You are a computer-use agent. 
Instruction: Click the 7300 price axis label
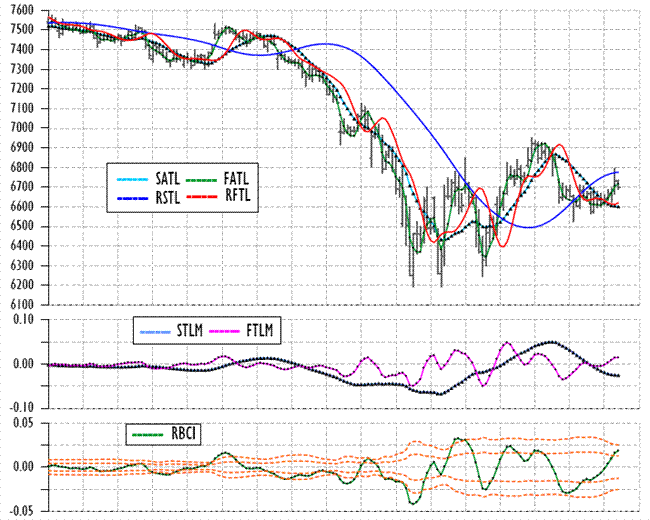(22, 69)
